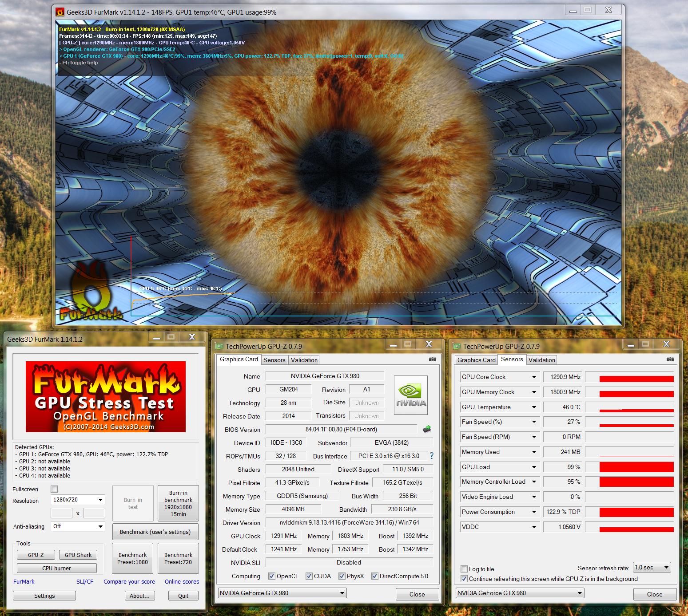Screen dimensions: 688x616
Task: Quit FurMark
Action: tap(183, 596)
